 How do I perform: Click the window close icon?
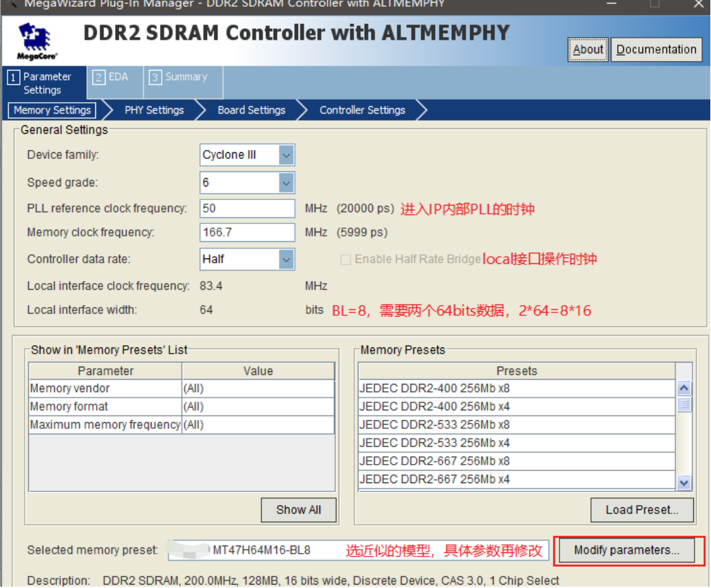pyautogui.click(x=697, y=5)
